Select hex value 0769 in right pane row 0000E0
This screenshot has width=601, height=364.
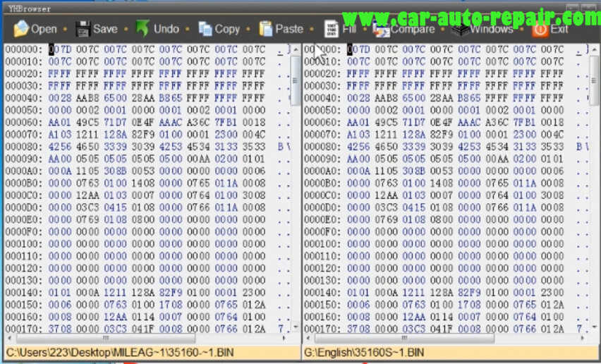pyautogui.click(x=386, y=220)
